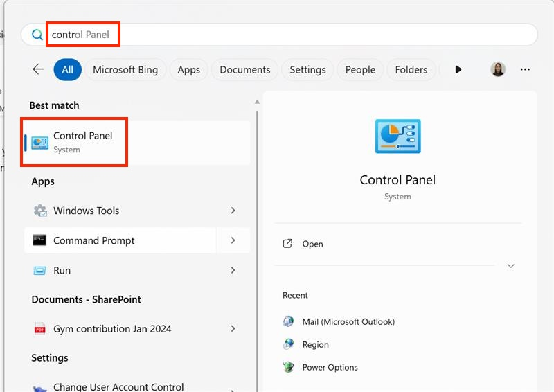
Task: Open recent Mail (Microsoft Outlook)
Action: (x=348, y=321)
